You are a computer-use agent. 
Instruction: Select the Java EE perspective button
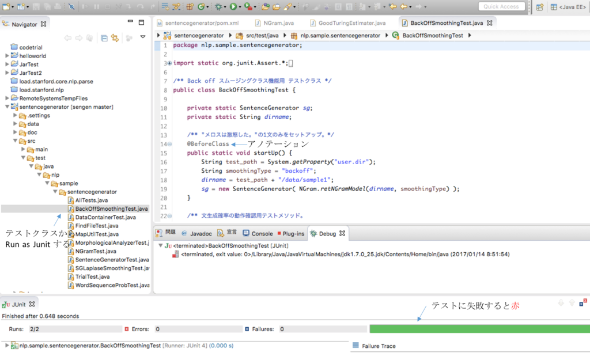569,7
